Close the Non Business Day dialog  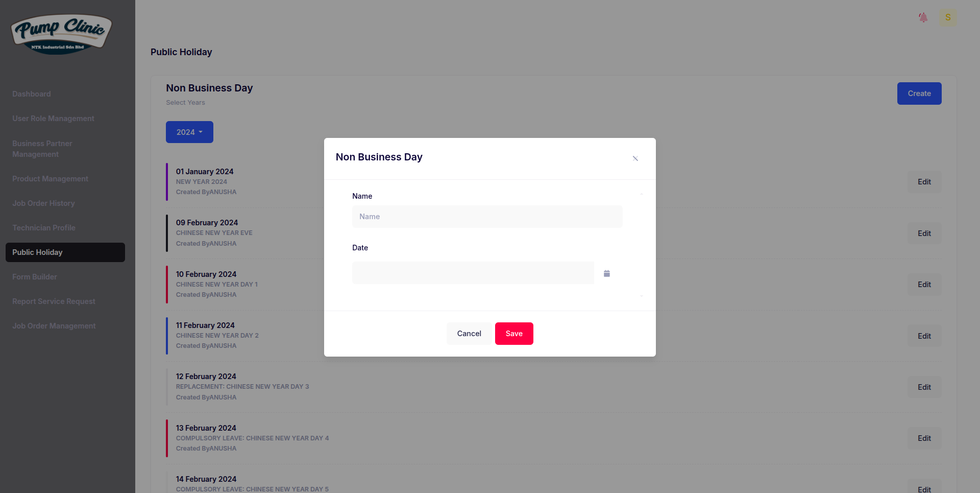pos(635,158)
